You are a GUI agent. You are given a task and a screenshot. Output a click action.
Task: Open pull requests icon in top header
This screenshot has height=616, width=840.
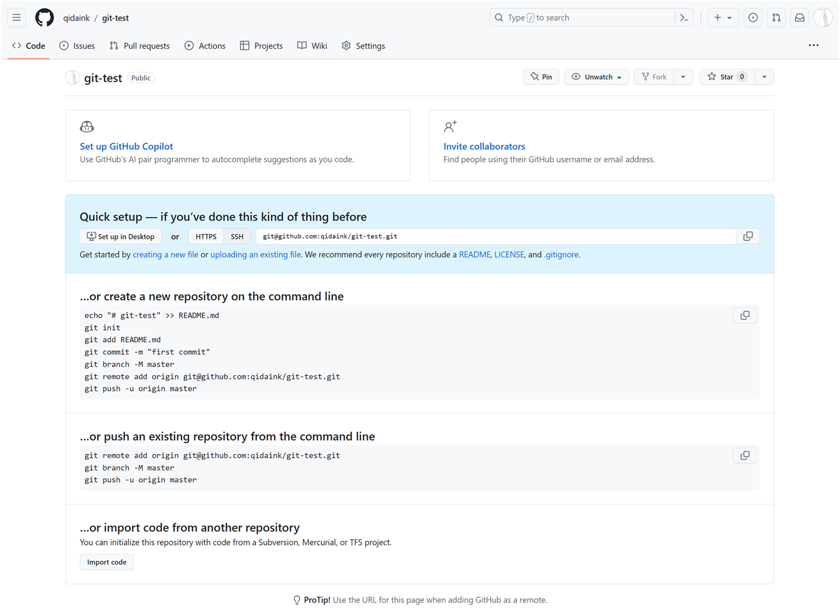pyautogui.click(x=776, y=18)
